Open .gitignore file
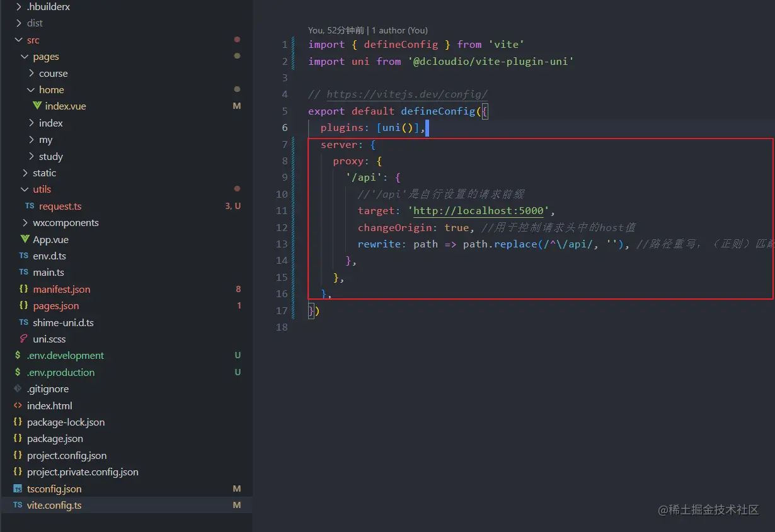 point(48,389)
